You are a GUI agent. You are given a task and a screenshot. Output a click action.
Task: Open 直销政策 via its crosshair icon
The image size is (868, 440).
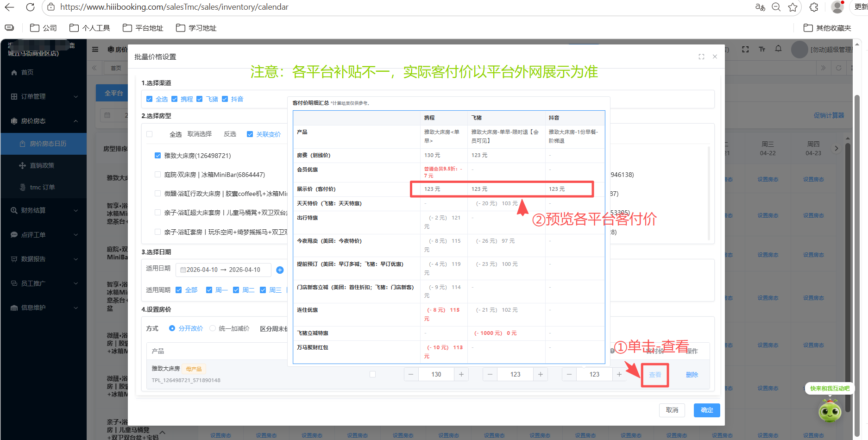coord(22,165)
